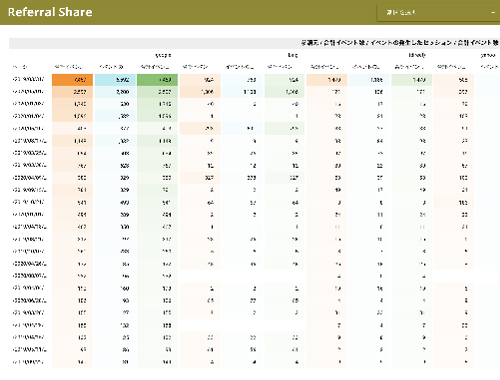
Task: Select the google source column group header
Action: (x=163, y=55)
